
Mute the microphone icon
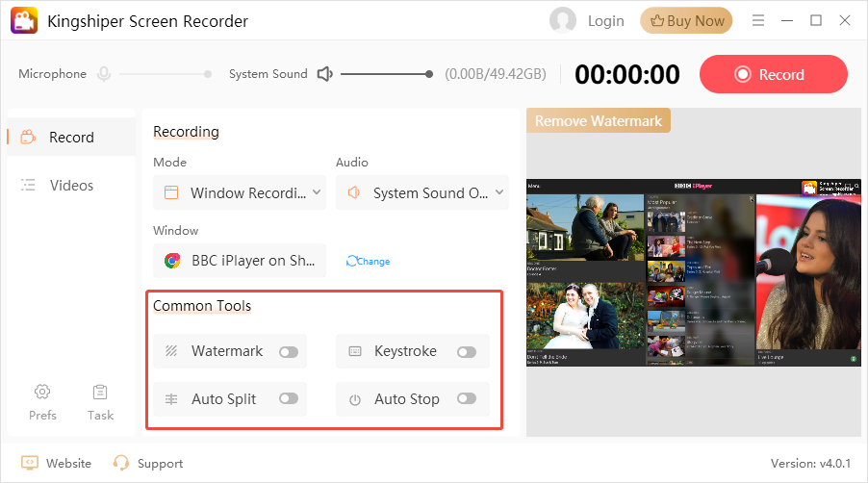(x=104, y=73)
